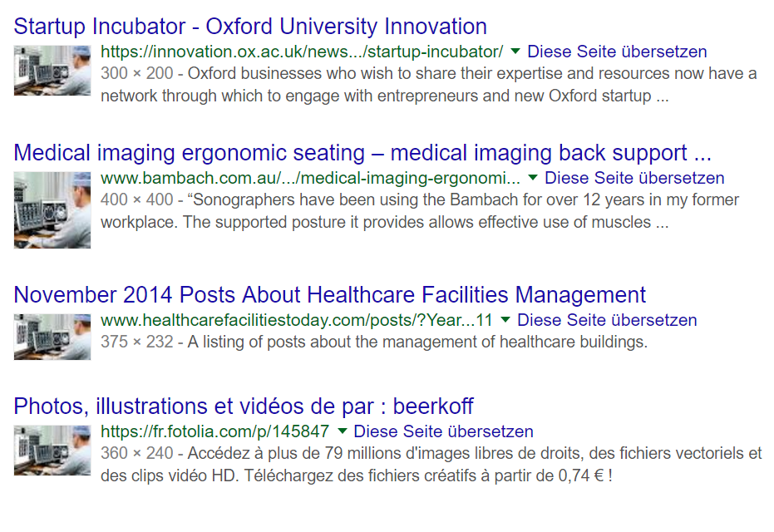774x532 pixels.
Task: Expand dropdown arrow next to fr.fotolia.com URL
Action: tap(342, 431)
